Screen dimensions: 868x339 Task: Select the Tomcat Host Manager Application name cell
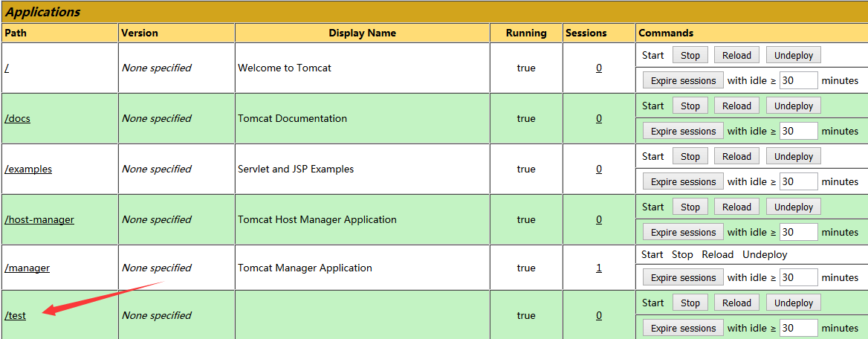(x=362, y=219)
